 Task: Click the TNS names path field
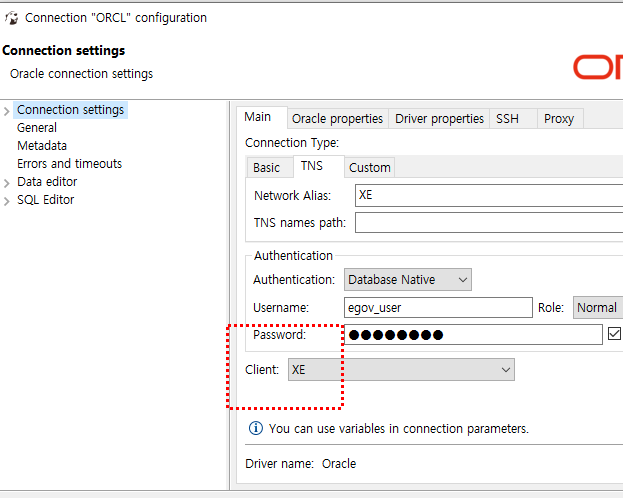pos(489,223)
